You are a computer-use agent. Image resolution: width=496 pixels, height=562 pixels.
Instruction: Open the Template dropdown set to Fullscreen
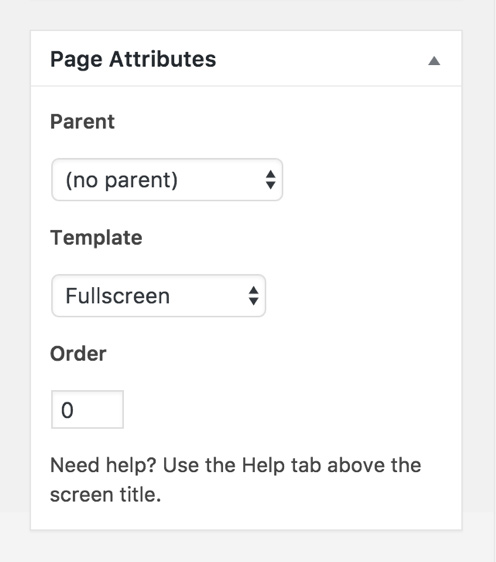158,296
